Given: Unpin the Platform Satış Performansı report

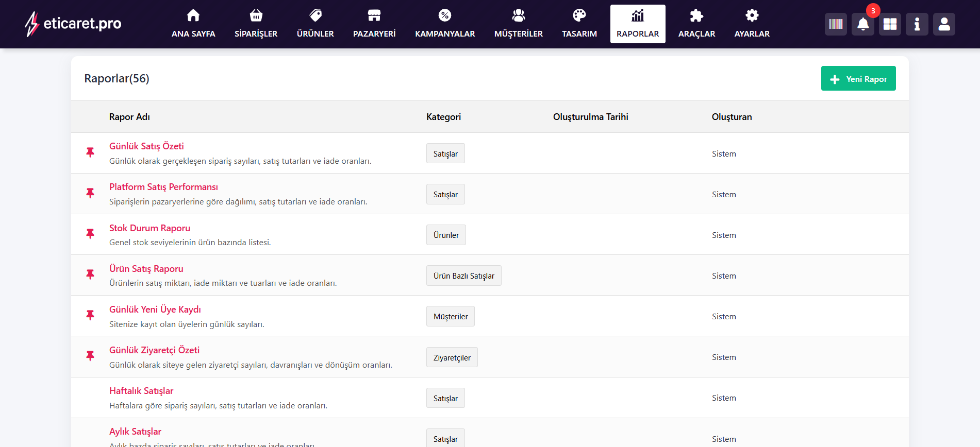Looking at the screenshot, I should click(90, 193).
